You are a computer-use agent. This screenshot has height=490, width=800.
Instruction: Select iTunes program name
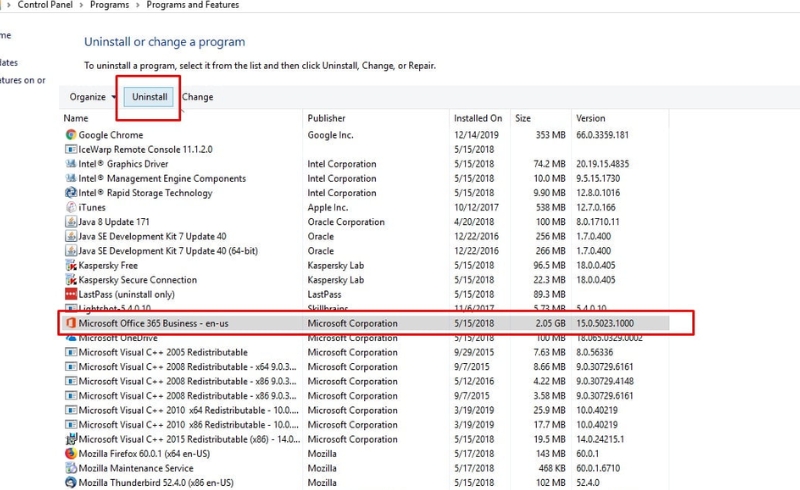[x=92, y=207]
